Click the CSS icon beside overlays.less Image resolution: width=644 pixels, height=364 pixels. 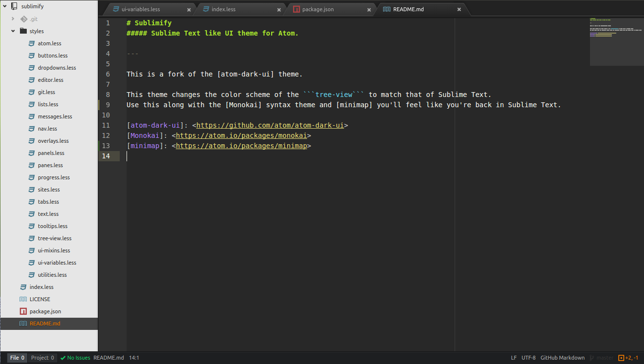pos(31,141)
